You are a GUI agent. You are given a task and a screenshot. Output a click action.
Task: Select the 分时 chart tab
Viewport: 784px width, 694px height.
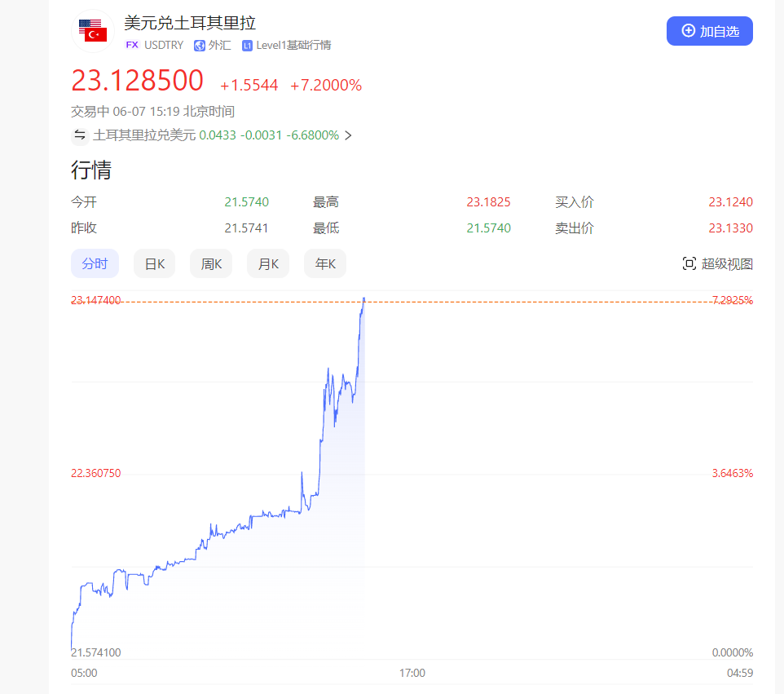coord(95,263)
